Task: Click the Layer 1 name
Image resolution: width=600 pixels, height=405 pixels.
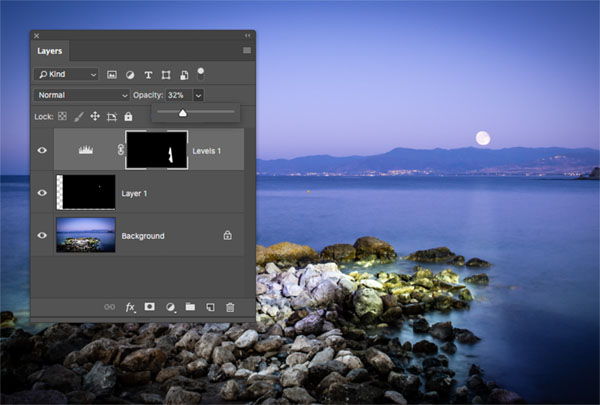Action: pyautogui.click(x=134, y=193)
